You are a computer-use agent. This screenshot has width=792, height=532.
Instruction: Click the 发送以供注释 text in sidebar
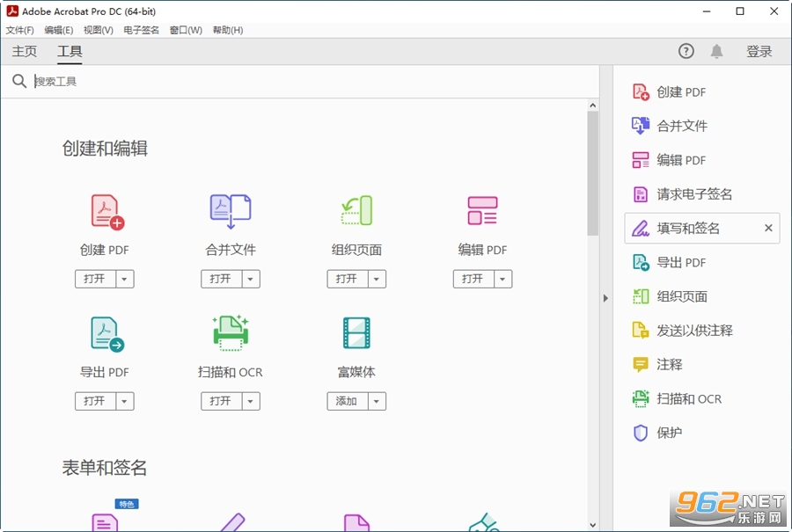click(694, 331)
